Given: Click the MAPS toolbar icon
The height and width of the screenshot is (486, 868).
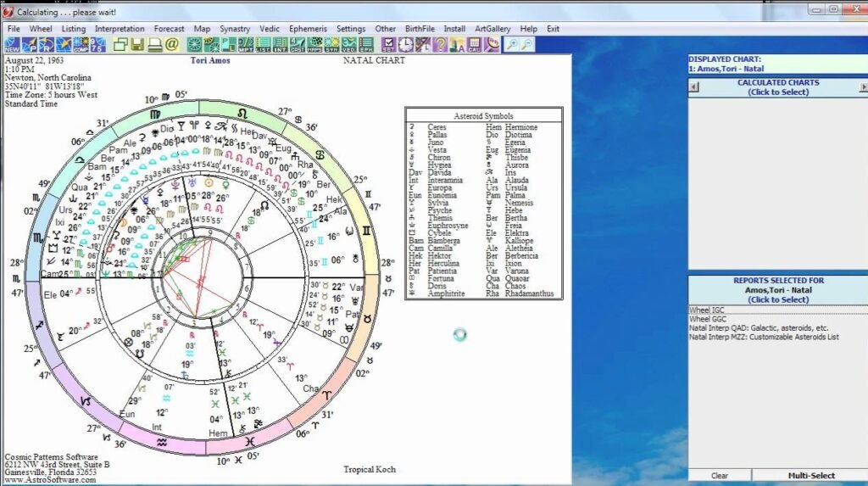Looking at the screenshot, I should pos(315,45).
